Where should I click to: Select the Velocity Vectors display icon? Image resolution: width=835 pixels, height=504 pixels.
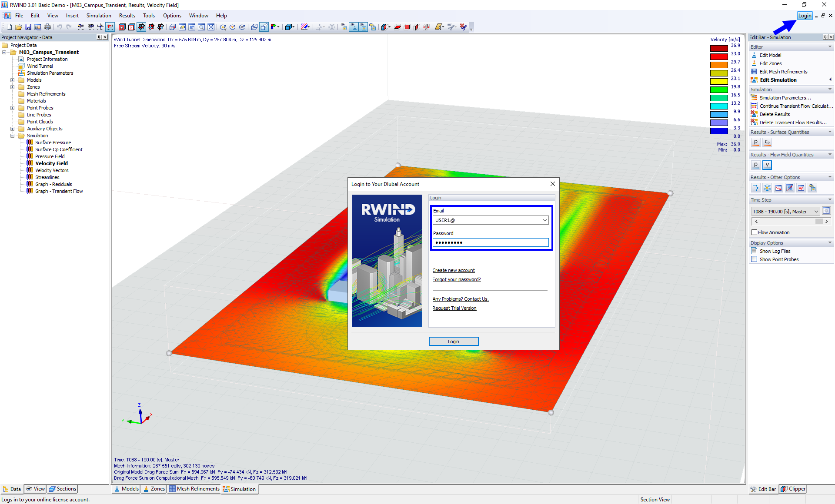[x=756, y=188]
